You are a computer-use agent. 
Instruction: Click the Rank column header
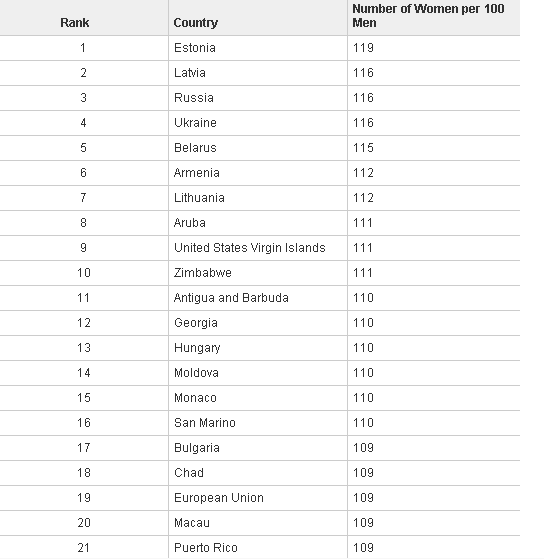(75, 23)
